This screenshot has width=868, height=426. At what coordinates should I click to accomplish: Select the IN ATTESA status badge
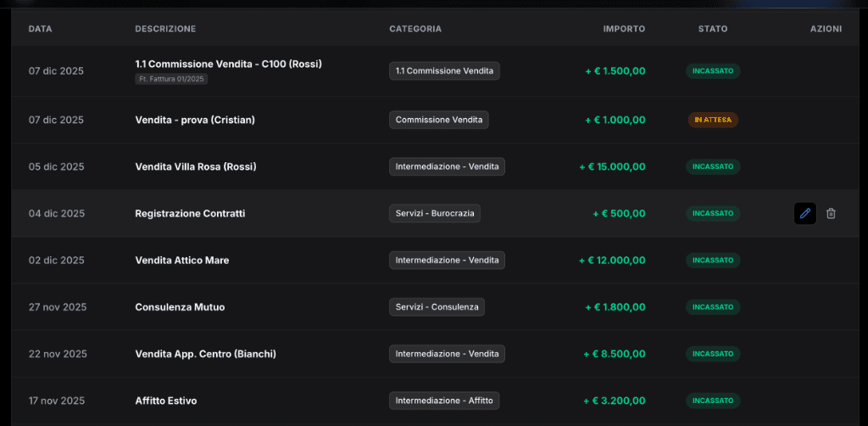712,120
